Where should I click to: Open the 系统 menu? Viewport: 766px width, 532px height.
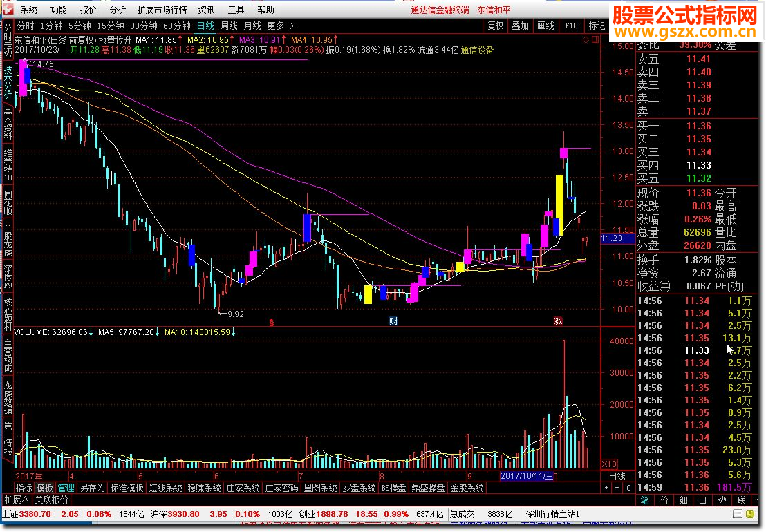(x=29, y=10)
